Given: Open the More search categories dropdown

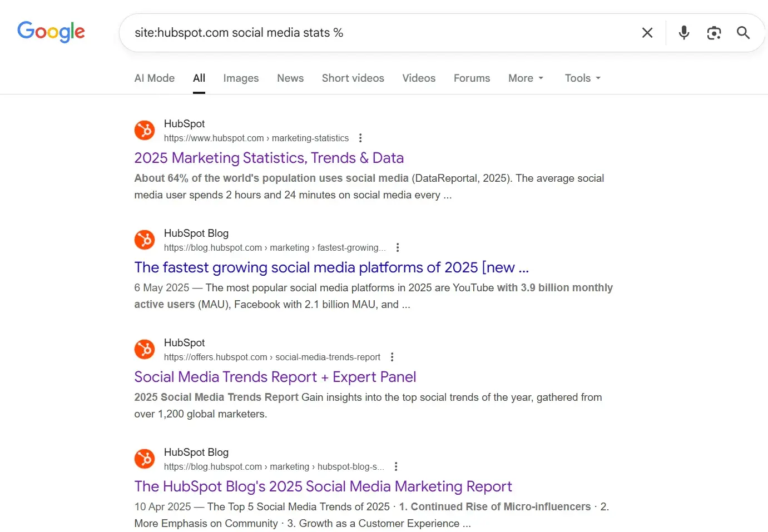Looking at the screenshot, I should 525,78.
